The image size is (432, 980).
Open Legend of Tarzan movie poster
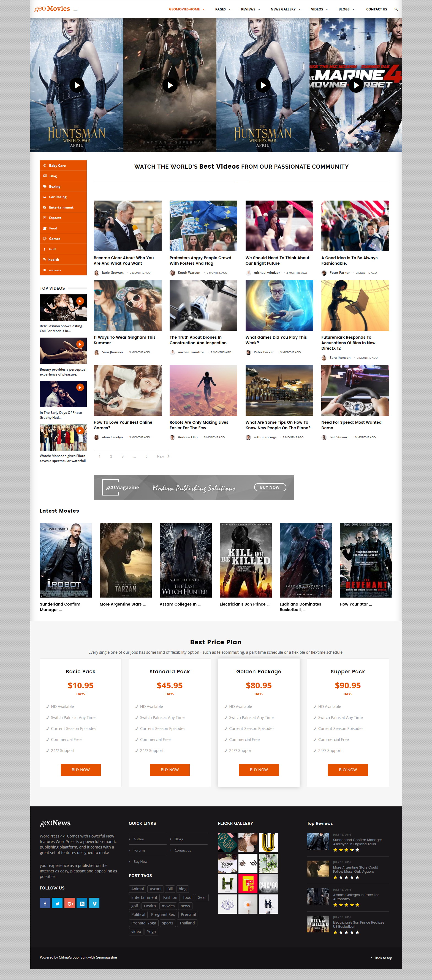(x=126, y=560)
